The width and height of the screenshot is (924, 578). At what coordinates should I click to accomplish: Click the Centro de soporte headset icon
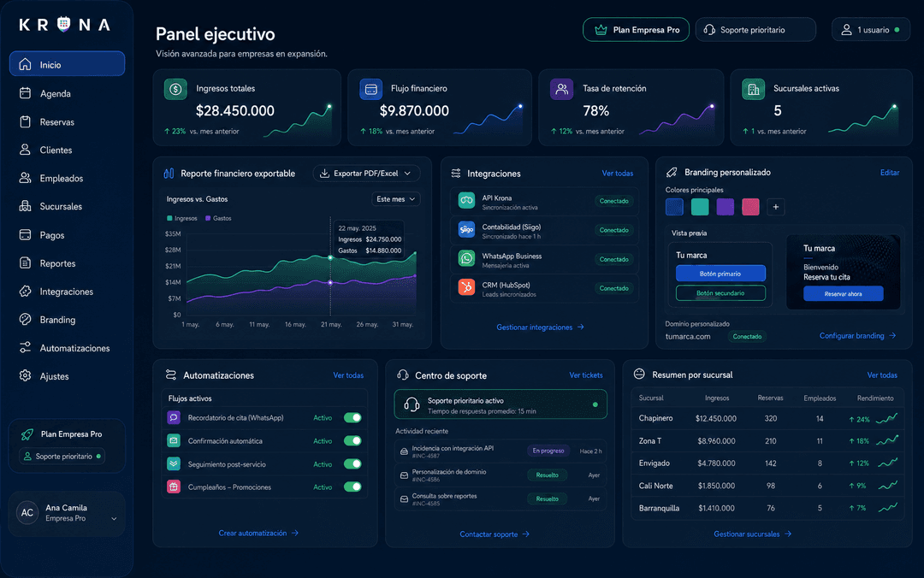tap(403, 375)
